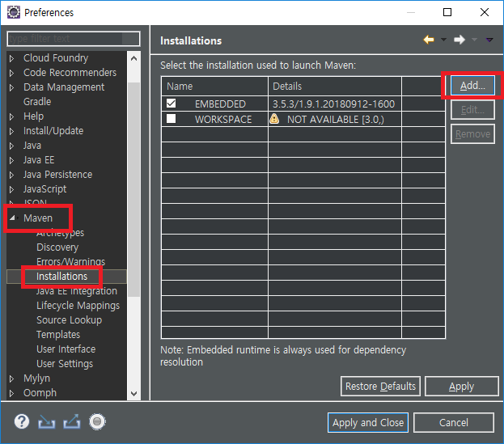Click the Add... button
Viewport: 504px width, 444px height.
coord(472,86)
